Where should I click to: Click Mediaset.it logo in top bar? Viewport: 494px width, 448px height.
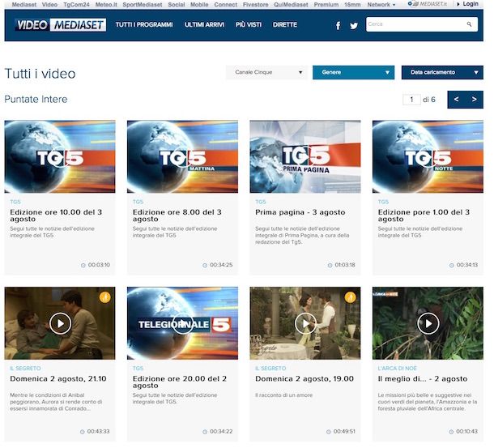click(x=428, y=4)
